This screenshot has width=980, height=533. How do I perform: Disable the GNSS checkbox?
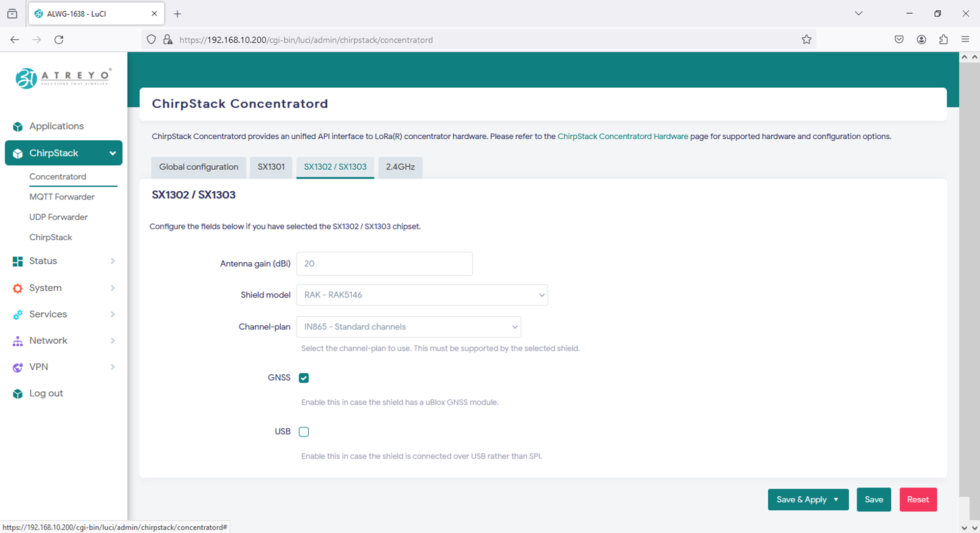[304, 378]
